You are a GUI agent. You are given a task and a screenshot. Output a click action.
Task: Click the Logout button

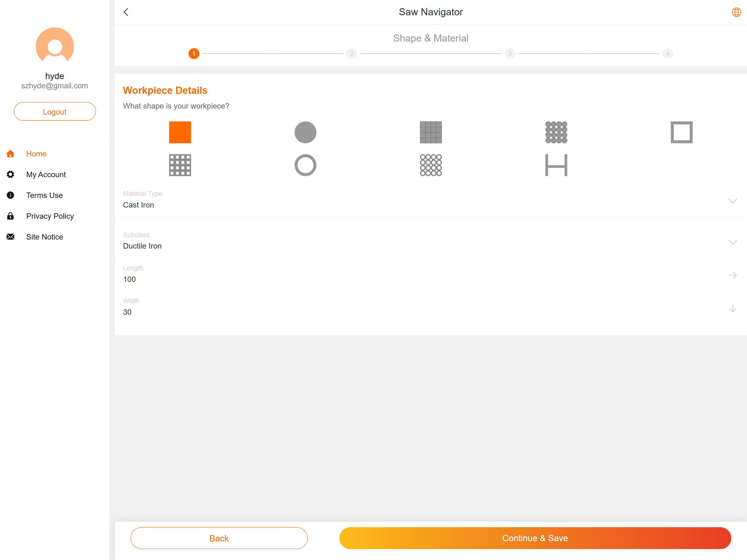point(55,112)
